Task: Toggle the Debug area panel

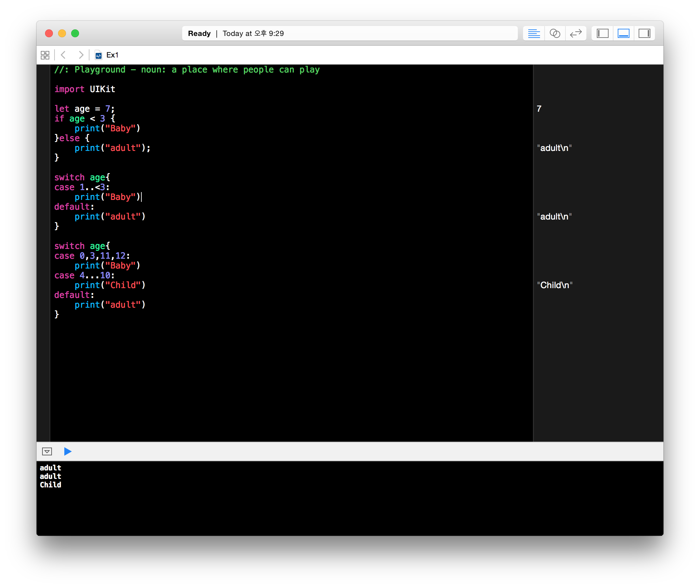Action: [623, 33]
